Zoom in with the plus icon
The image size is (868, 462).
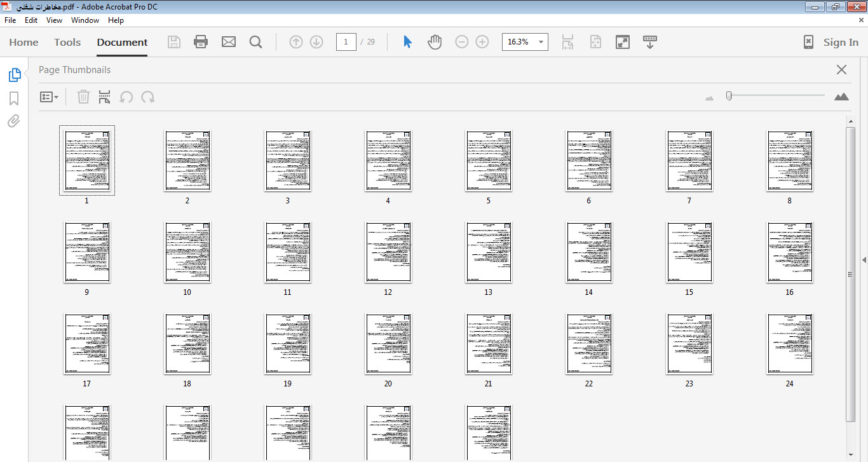pyautogui.click(x=482, y=42)
